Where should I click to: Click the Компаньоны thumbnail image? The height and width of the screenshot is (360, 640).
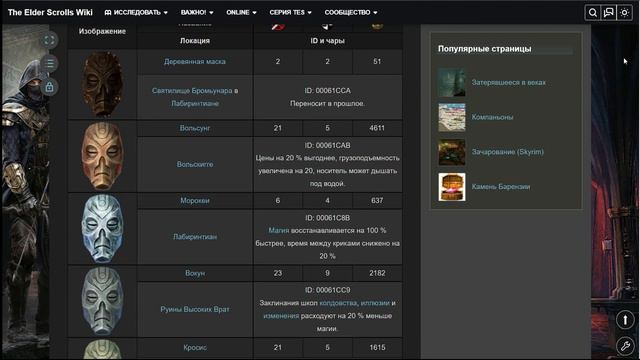452,117
